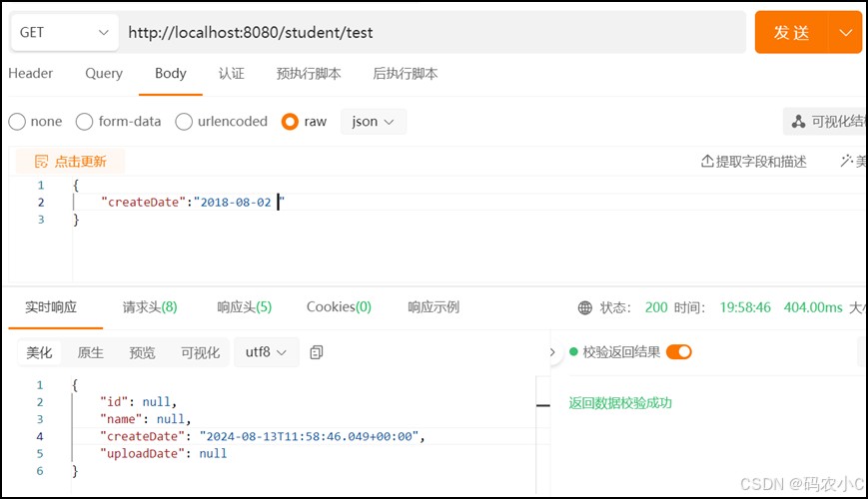
Task: Click the extract fields upload icon
Action: pyautogui.click(x=707, y=161)
